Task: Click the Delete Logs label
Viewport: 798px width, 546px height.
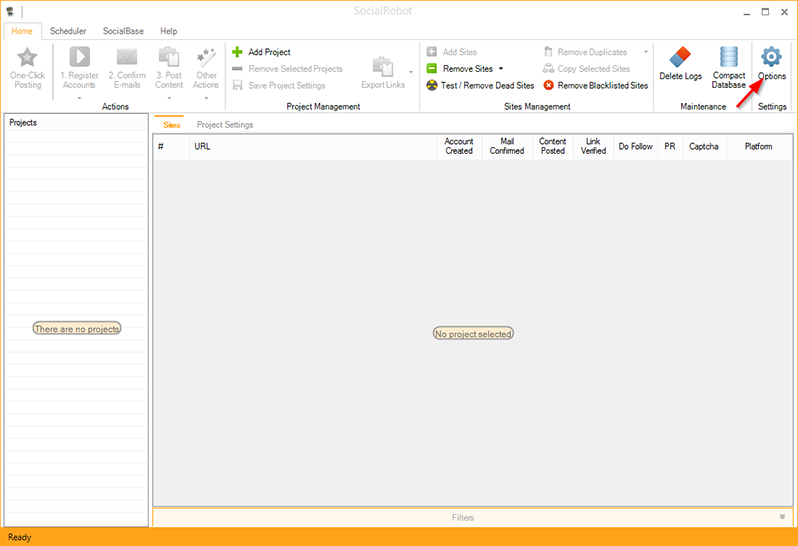Action: click(x=680, y=76)
